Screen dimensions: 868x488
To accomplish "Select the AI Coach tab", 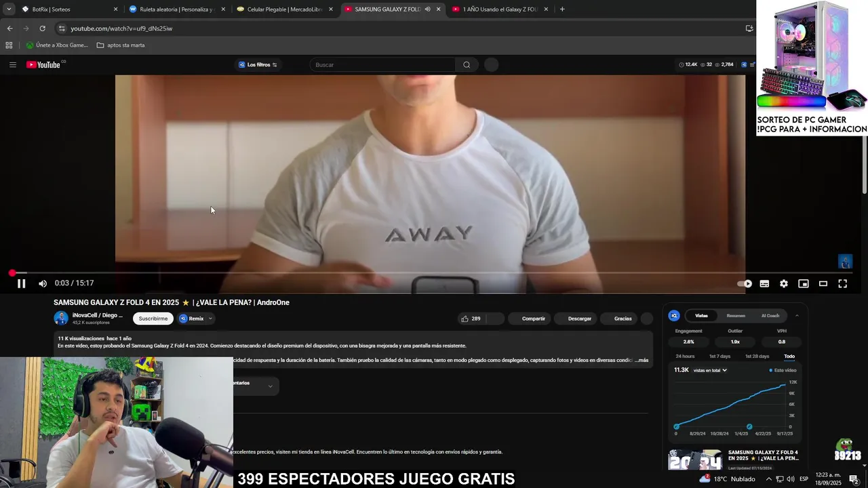I will tap(770, 316).
